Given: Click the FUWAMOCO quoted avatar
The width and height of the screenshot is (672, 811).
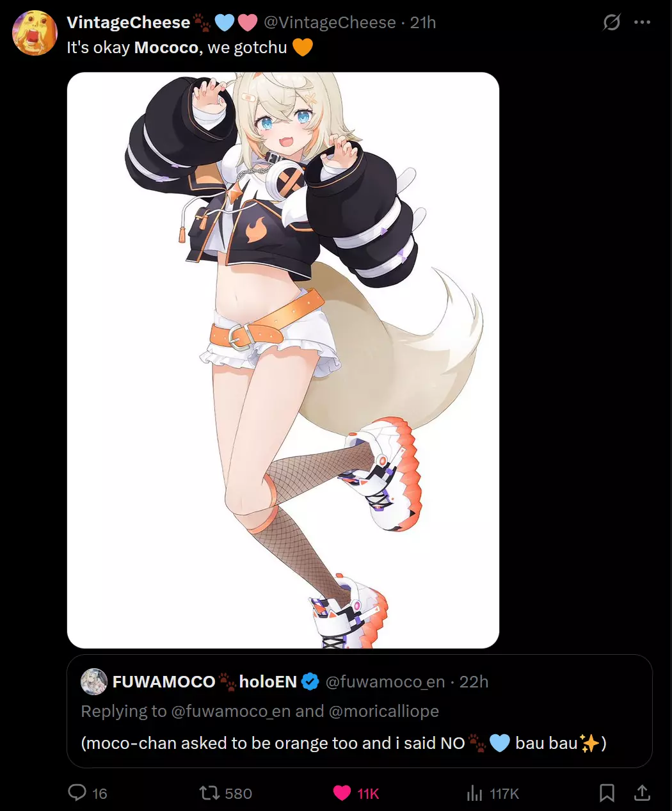Looking at the screenshot, I should pyautogui.click(x=94, y=682).
